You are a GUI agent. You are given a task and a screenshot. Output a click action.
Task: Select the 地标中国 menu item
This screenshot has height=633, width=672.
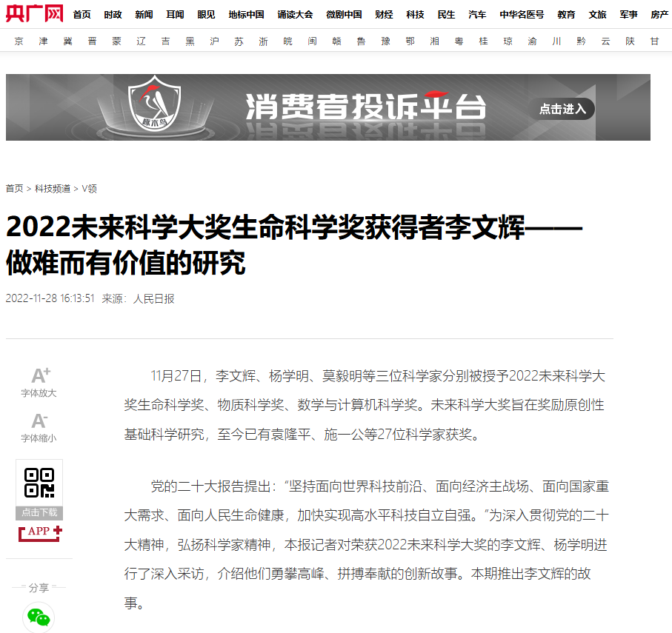(246, 15)
